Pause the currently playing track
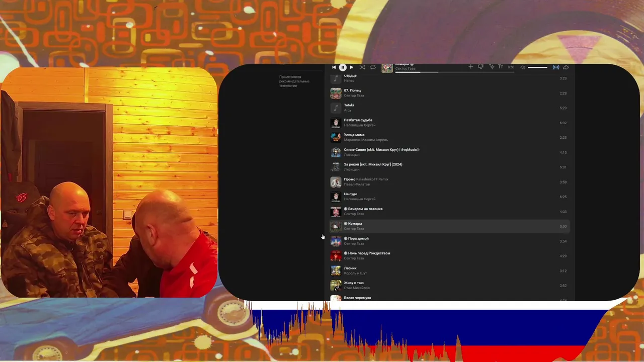 (343, 67)
